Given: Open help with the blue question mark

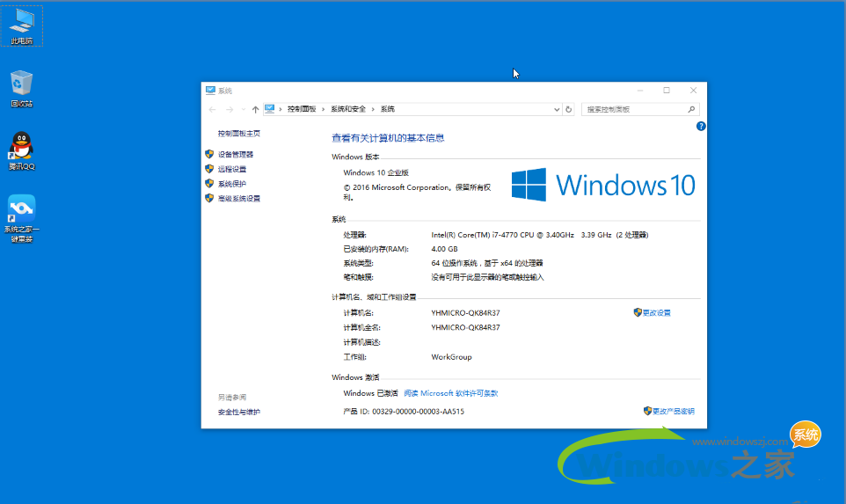Looking at the screenshot, I should tap(701, 127).
